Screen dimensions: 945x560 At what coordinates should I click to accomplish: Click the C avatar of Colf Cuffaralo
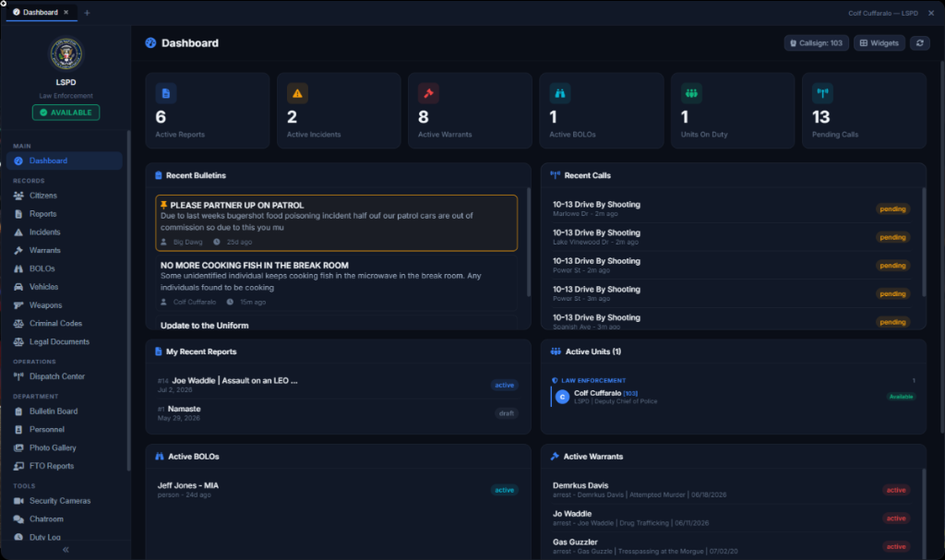[x=562, y=397]
